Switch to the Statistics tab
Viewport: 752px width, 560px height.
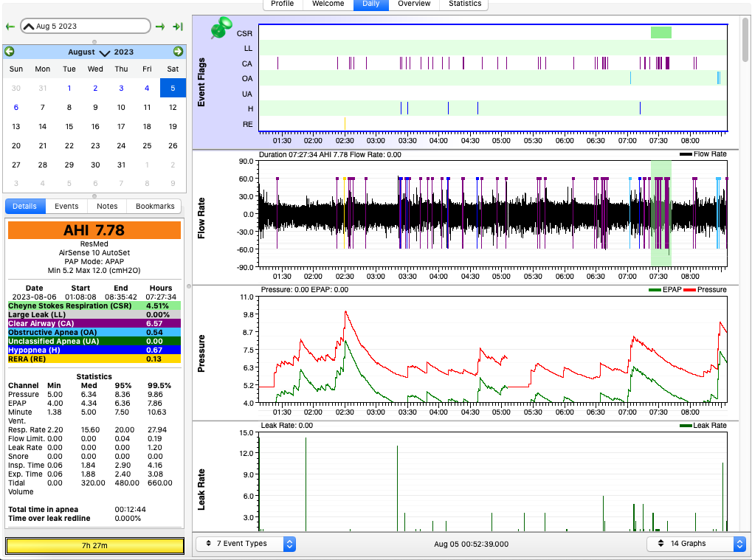click(x=465, y=4)
